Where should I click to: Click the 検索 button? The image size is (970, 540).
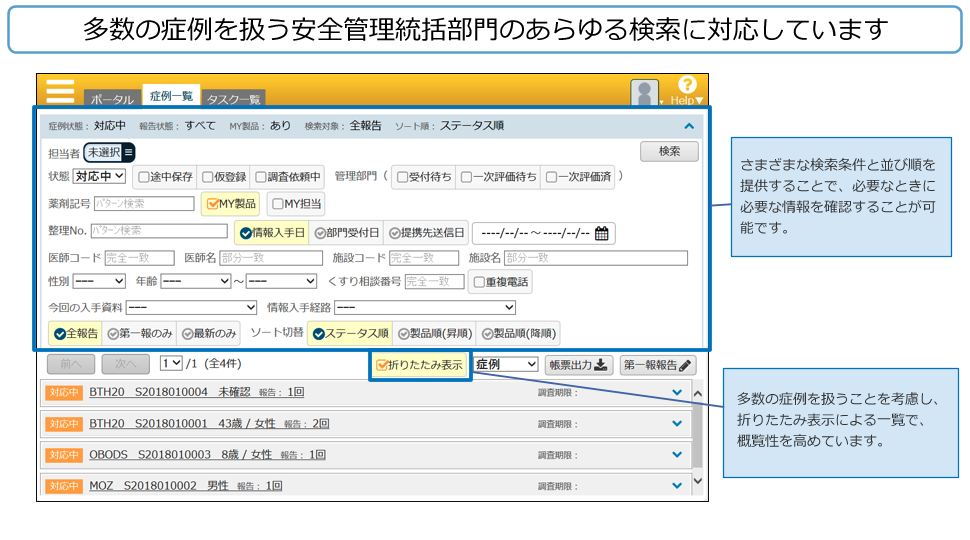click(669, 152)
